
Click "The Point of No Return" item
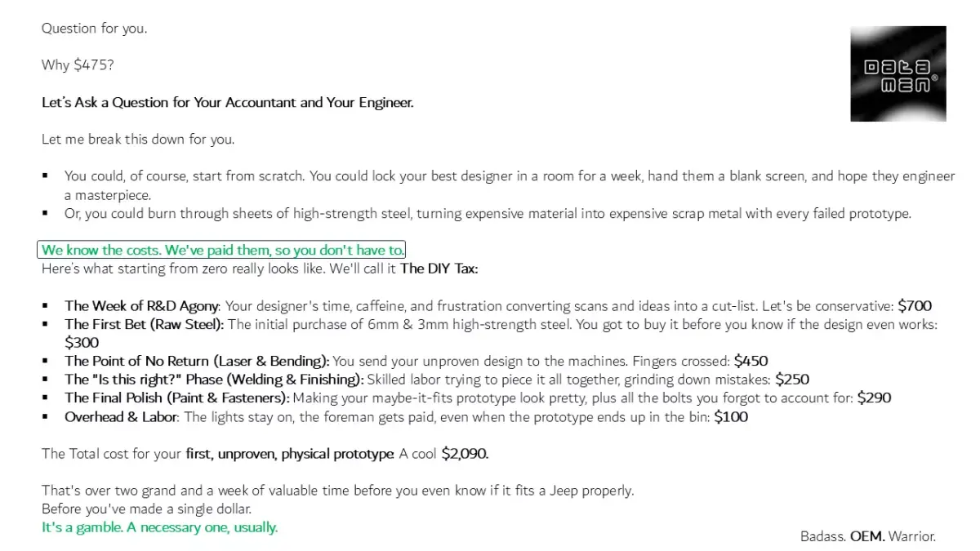pyautogui.click(x=197, y=361)
